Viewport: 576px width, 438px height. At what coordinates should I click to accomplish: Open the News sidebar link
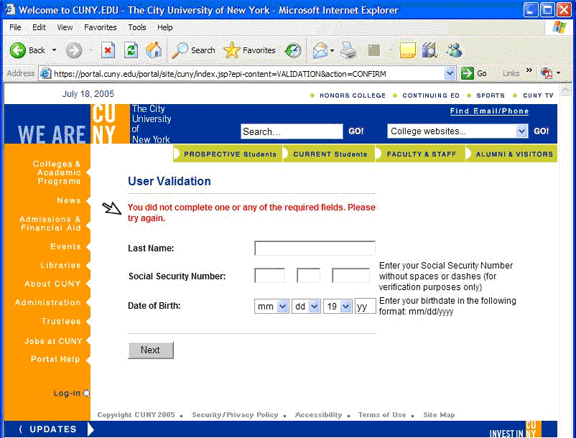[x=69, y=201]
